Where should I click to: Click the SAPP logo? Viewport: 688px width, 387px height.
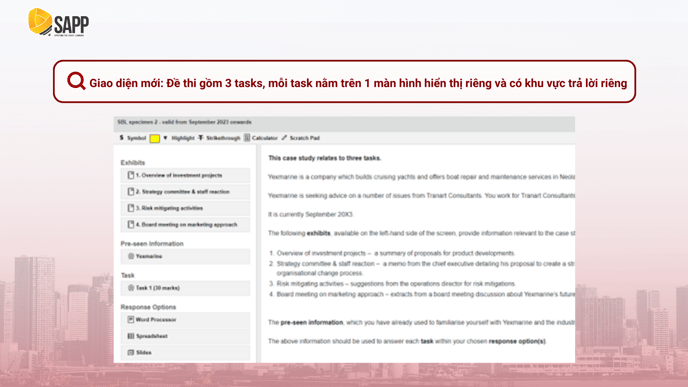tap(58, 22)
